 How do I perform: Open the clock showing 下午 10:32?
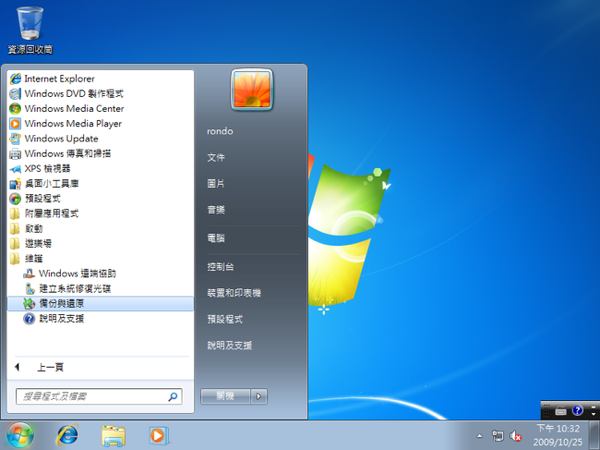click(558, 435)
